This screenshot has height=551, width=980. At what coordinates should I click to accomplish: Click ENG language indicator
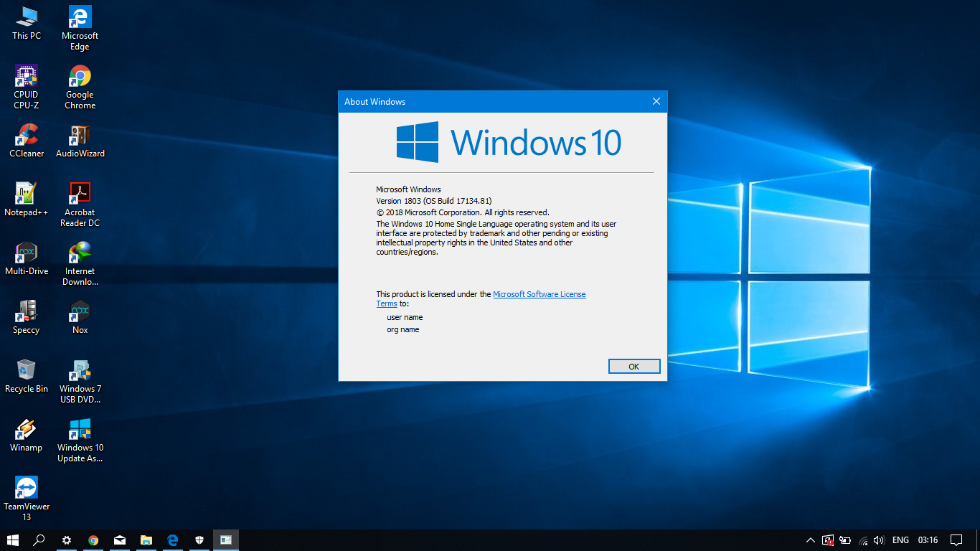pyautogui.click(x=900, y=540)
